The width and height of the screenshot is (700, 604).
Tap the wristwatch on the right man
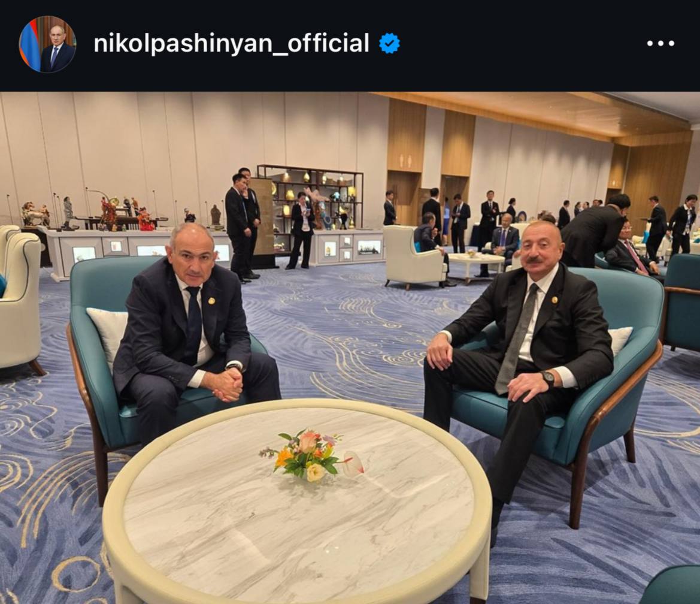coord(549,378)
